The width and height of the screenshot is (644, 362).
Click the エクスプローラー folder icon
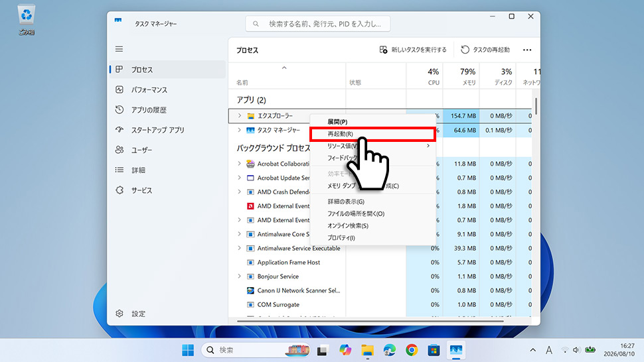[250, 116]
